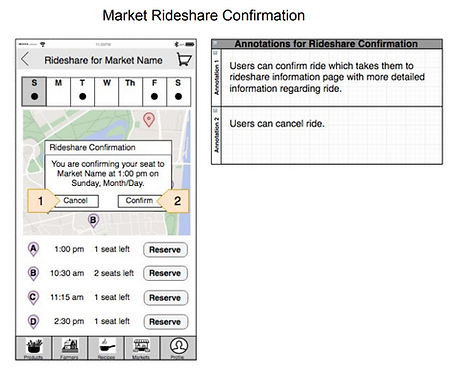Select the red map location pin
The width and height of the screenshot is (453, 375).
[149, 120]
